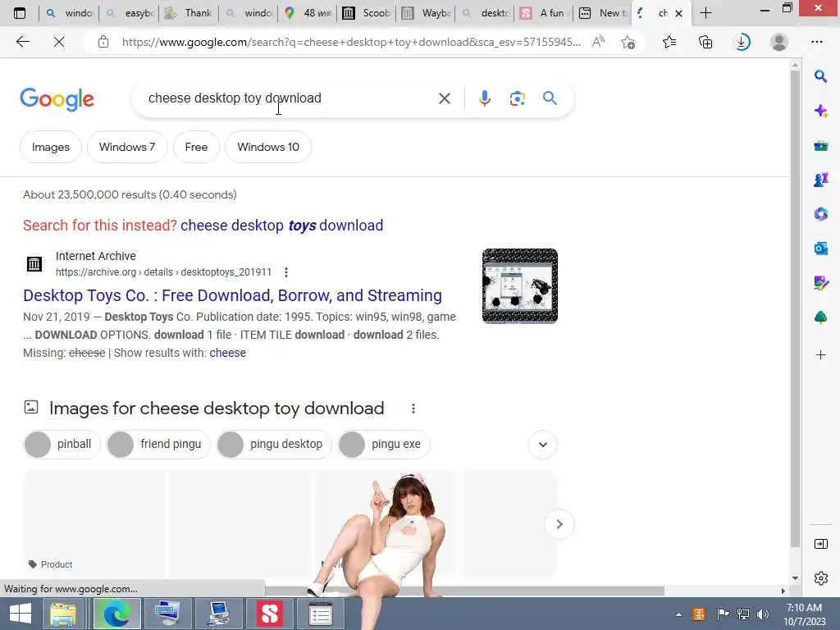Viewport: 840px width, 630px height.
Task: Submit search with magnifier button
Action: pos(550,98)
